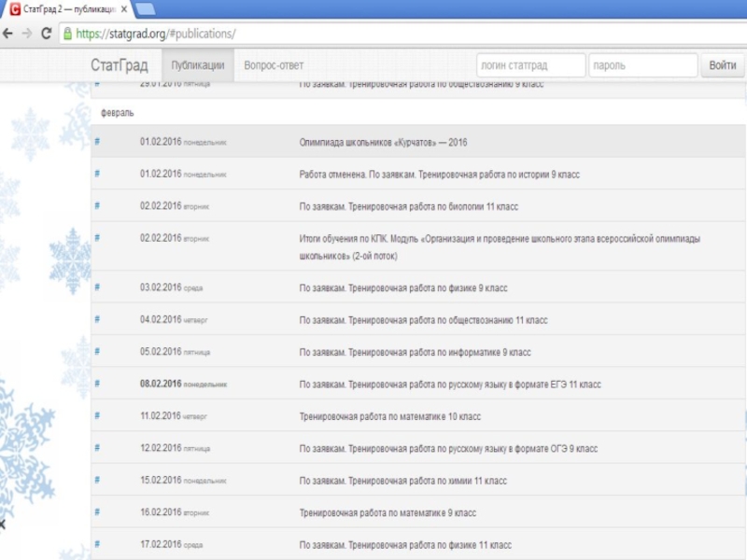This screenshot has height=560, width=747.
Task: Focus the пароль password field
Action: pos(642,65)
